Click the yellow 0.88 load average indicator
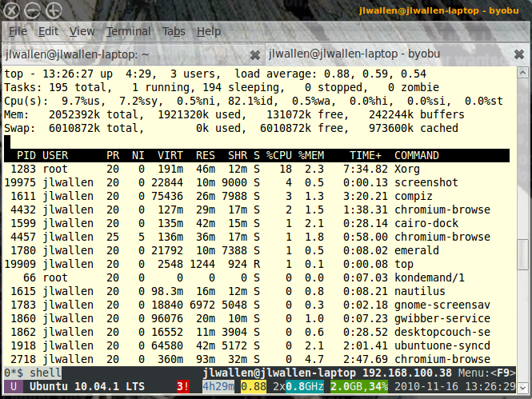The image size is (532, 399). 254,387
